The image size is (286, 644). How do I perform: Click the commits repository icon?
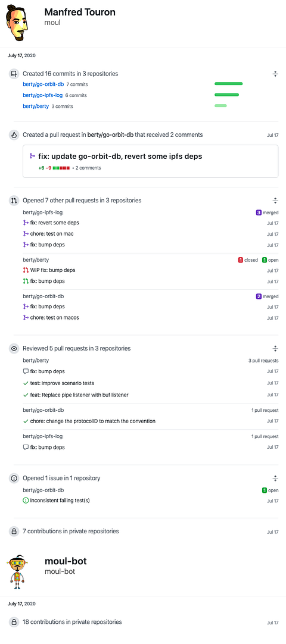pos(14,74)
